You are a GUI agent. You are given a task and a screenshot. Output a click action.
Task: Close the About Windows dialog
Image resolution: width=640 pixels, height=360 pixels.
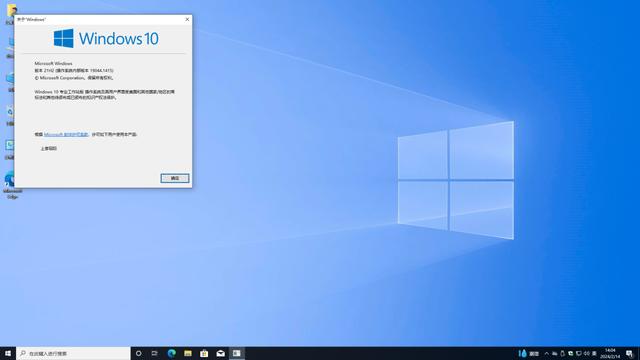click(x=187, y=19)
